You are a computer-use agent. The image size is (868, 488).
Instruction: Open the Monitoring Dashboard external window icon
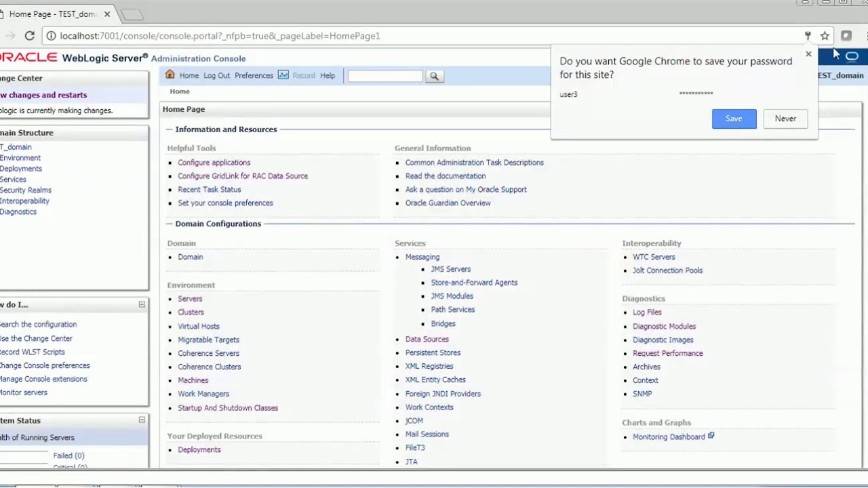(x=711, y=436)
